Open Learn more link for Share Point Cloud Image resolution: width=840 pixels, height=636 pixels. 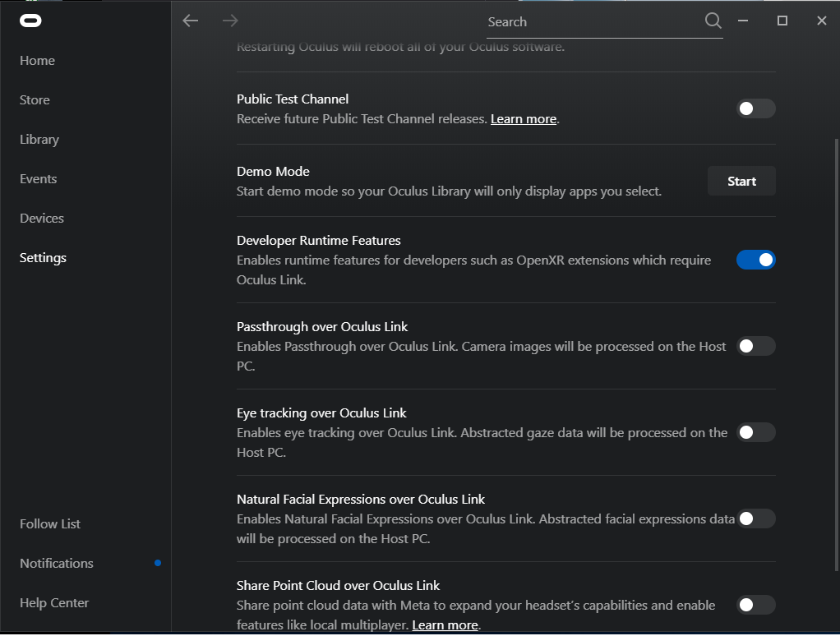(445, 625)
